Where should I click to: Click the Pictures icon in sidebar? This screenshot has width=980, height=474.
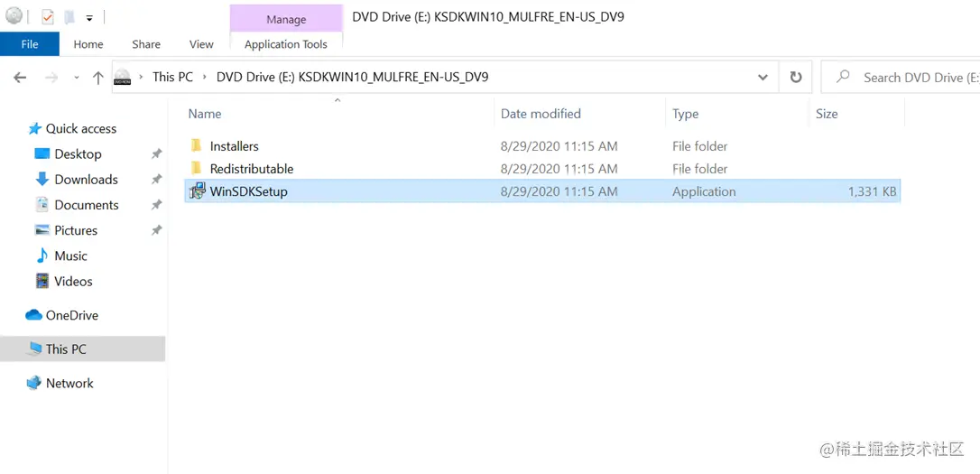(x=42, y=230)
